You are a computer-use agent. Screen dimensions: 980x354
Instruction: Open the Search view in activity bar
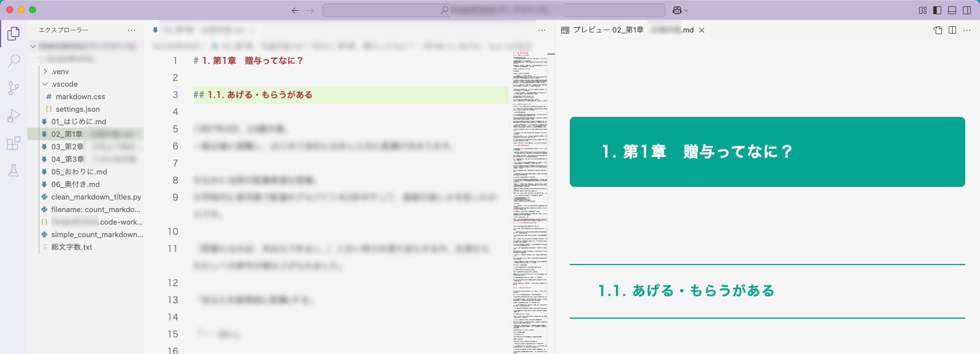(x=14, y=60)
